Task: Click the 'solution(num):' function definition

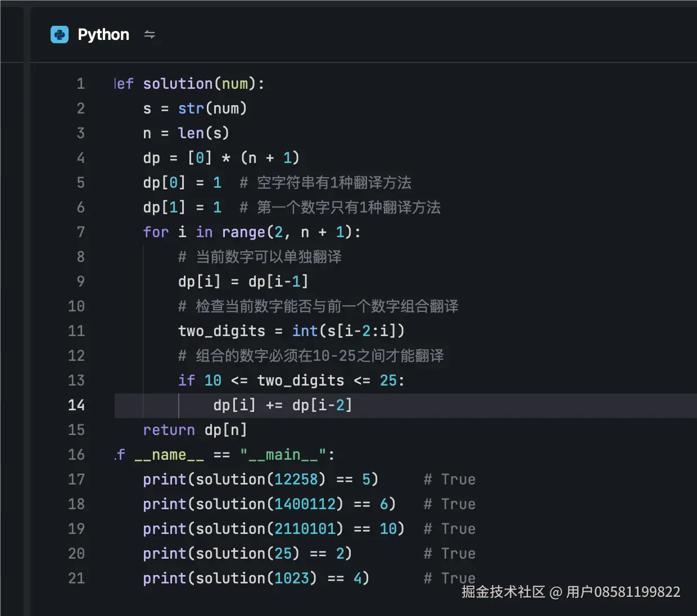Action: pyautogui.click(x=203, y=84)
